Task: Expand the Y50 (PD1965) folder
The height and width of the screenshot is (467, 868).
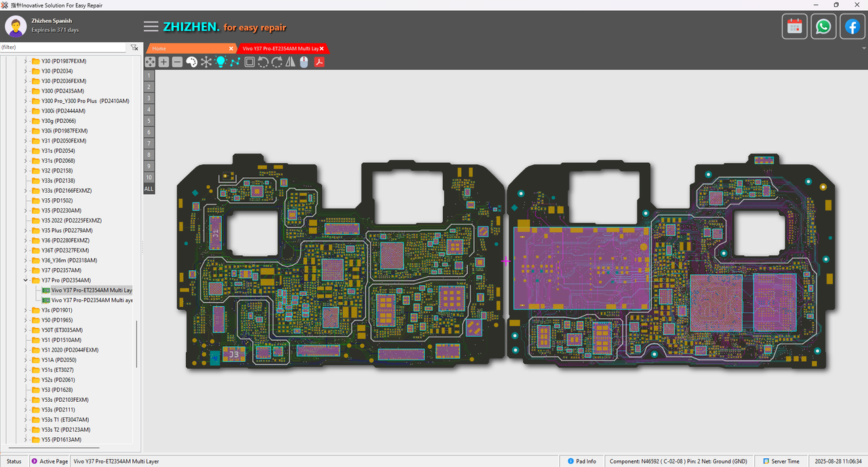Action: point(26,320)
